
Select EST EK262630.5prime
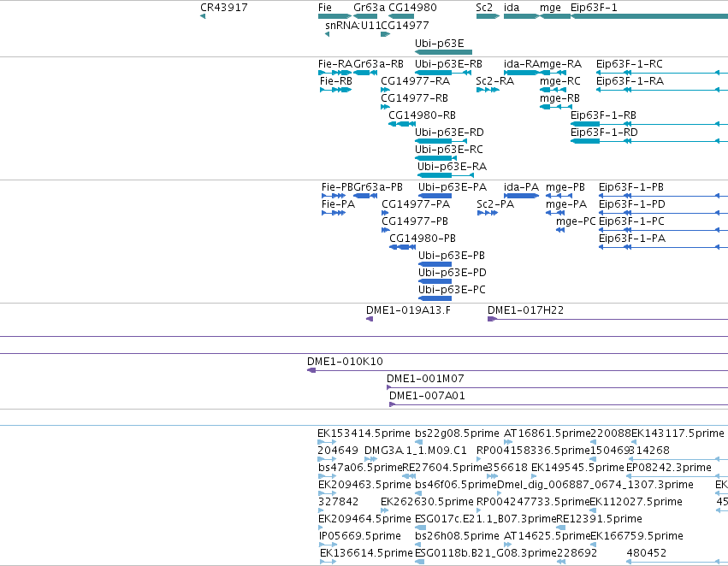(x=427, y=503)
